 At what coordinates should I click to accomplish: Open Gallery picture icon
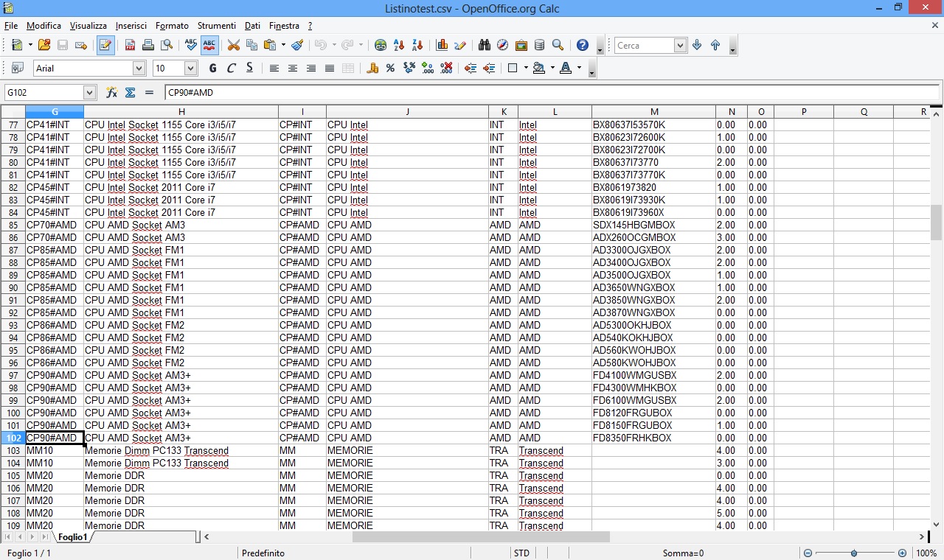(x=521, y=45)
